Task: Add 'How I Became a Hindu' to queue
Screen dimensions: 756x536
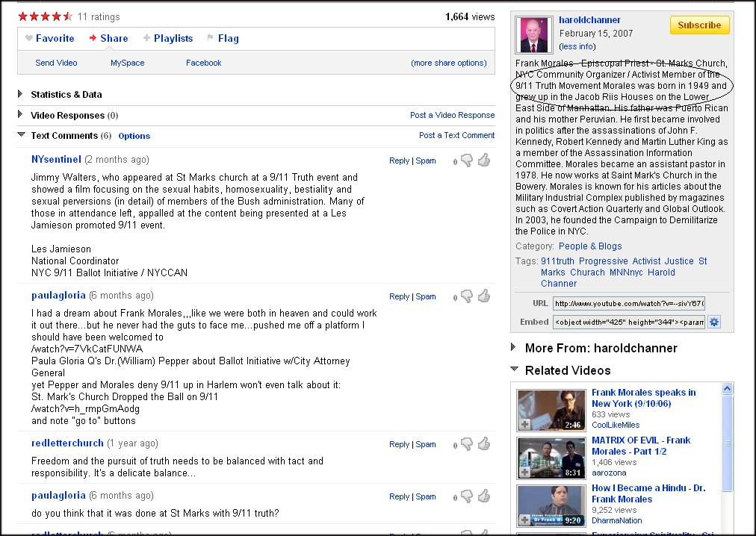Action: (524, 520)
